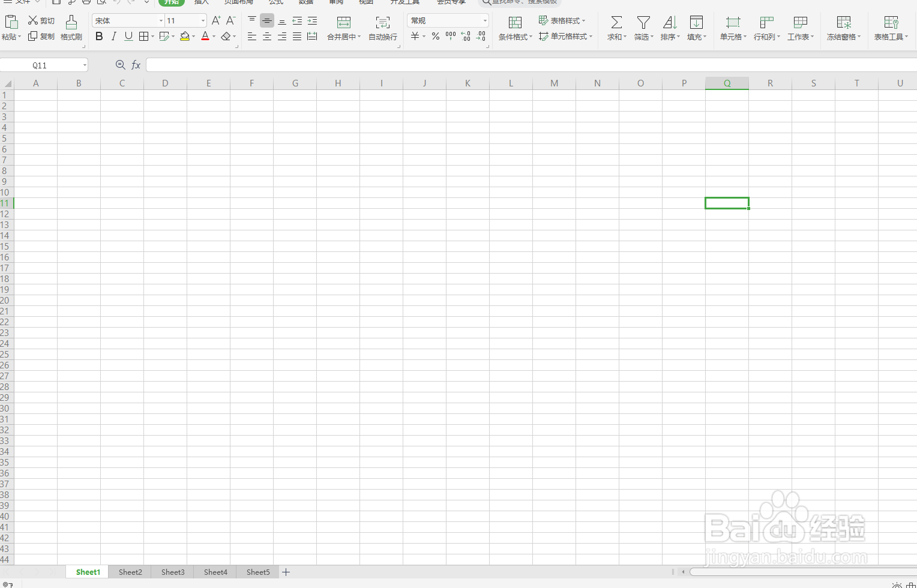Toggle Italic formatting
917x588 pixels.
click(x=113, y=37)
